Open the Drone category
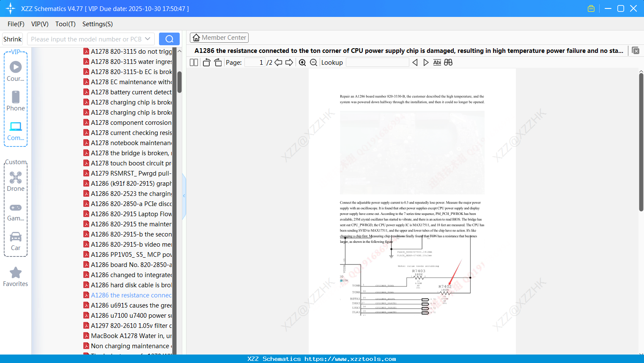Viewport: 644px width, 363px height. pyautogui.click(x=16, y=181)
